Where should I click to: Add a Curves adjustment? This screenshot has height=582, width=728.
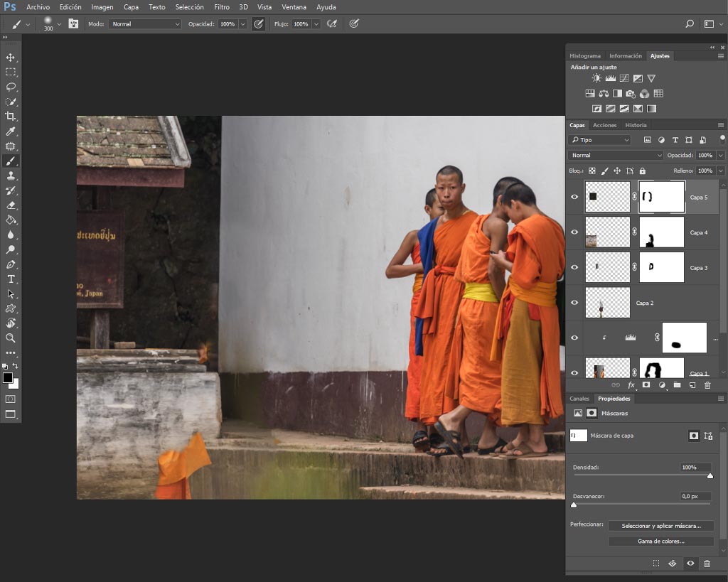(x=624, y=78)
